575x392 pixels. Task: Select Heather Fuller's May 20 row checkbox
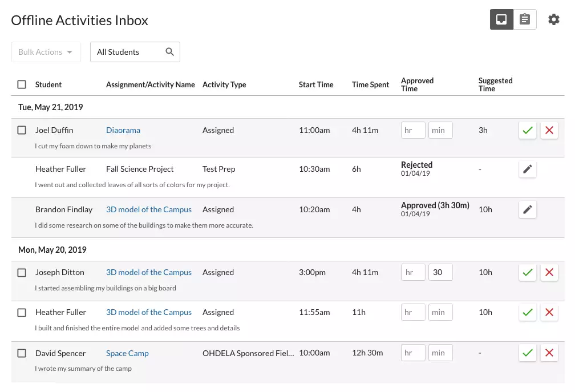(x=22, y=312)
